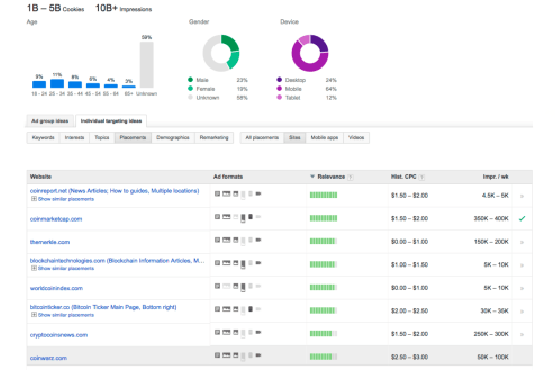Sort by Ad formats column header
This screenshot has height=370, width=555.
(228, 177)
